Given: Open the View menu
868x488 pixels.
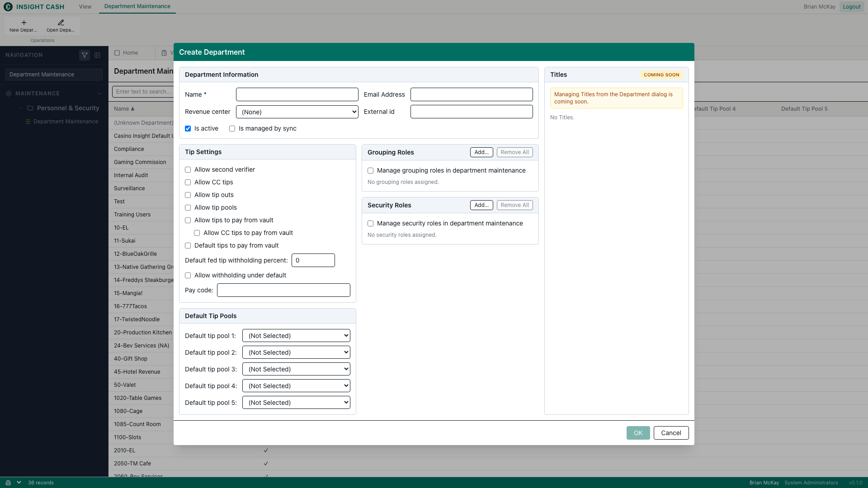Looking at the screenshot, I should pos(85,7).
